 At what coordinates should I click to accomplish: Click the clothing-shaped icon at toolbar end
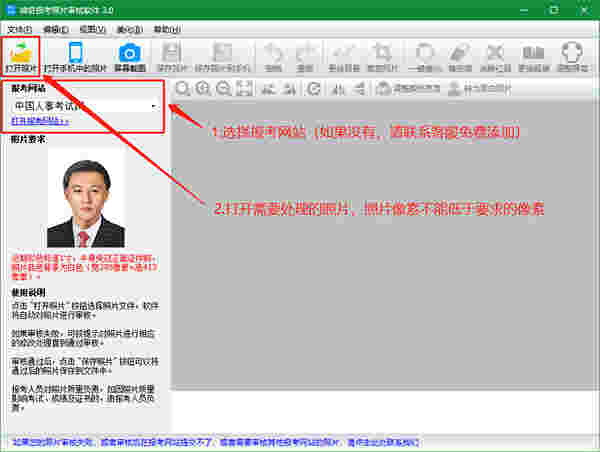point(572,53)
